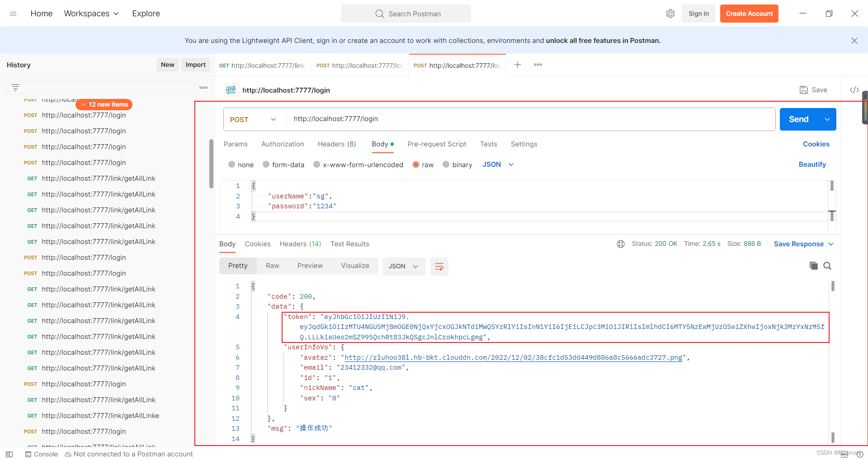Open the code snippet panel icon
868x460 pixels.
854,90
